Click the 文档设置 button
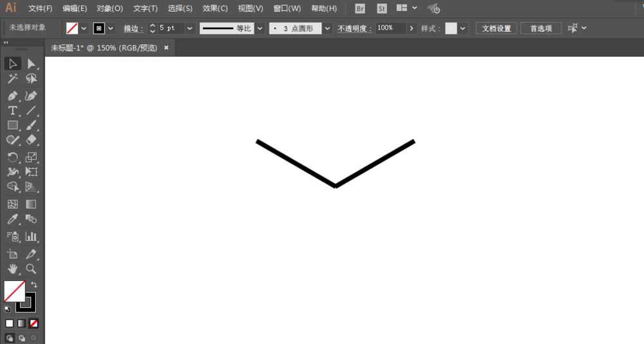Image resolution: width=644 pixels, height=344 pixels. pyautogui.click(x=496, y=28)
